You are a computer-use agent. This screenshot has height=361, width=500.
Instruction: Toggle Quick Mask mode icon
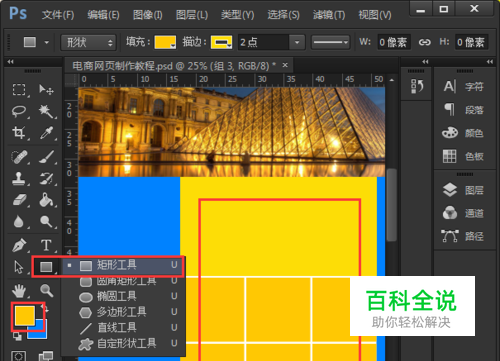[x=18, y=356]
